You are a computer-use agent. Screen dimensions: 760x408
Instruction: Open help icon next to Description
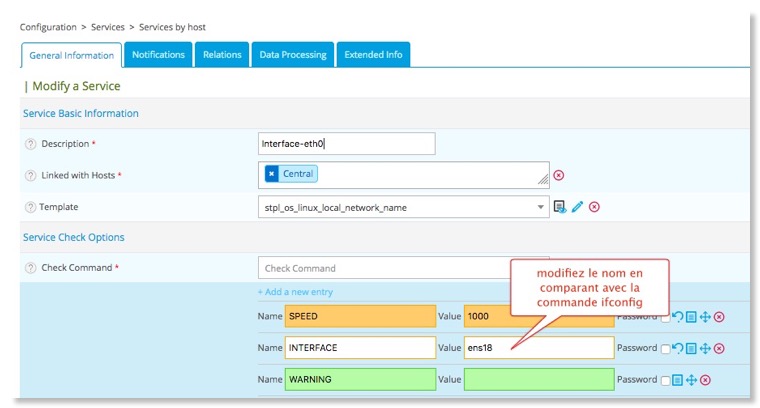pos(30,144)
